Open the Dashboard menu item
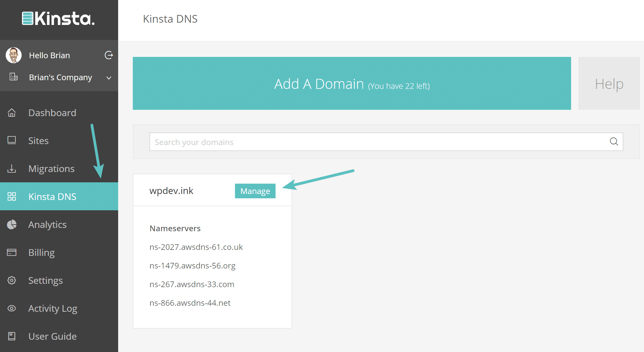 tap(59, 113)
